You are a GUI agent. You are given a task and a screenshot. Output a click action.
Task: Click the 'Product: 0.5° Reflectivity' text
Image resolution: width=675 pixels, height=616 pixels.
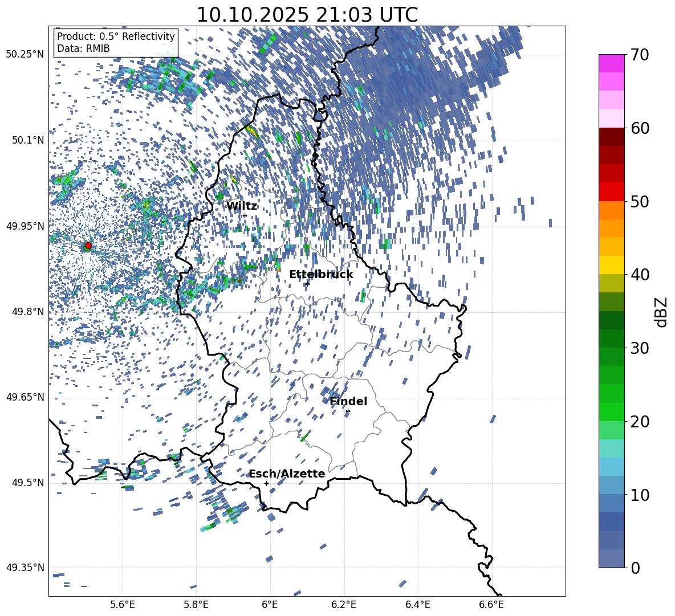(x=116, y=36)
